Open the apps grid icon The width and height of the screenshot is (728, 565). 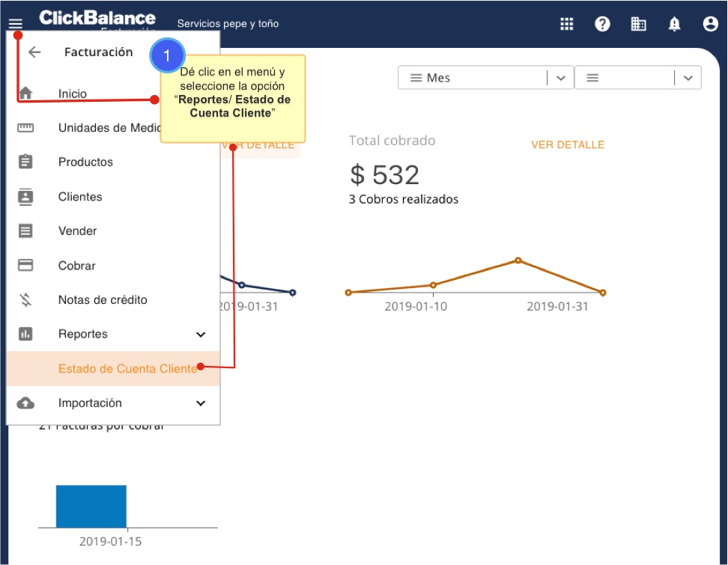click(567, 24)
